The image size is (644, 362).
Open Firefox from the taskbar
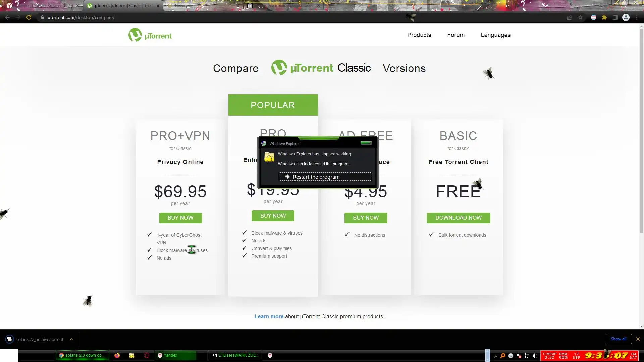[x=117, y=355]
